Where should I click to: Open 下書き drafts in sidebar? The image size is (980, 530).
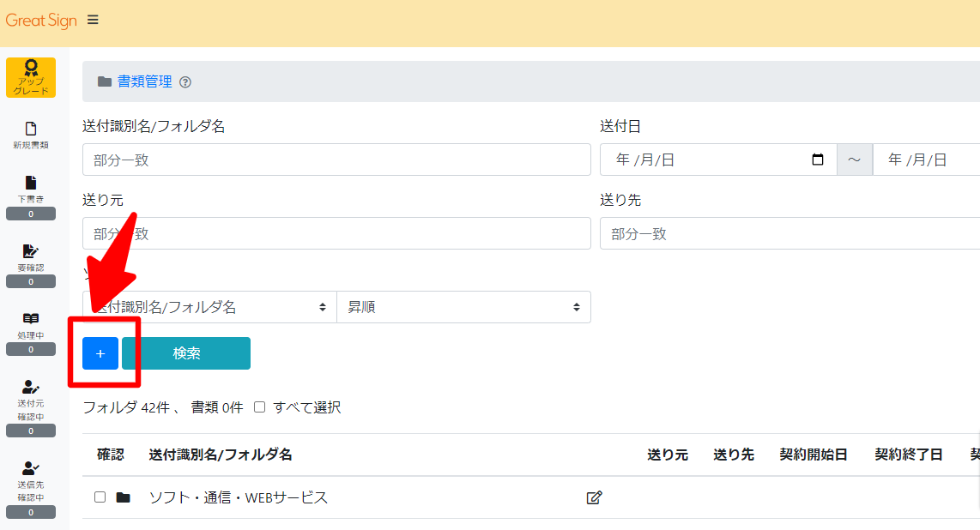[31, 189]
